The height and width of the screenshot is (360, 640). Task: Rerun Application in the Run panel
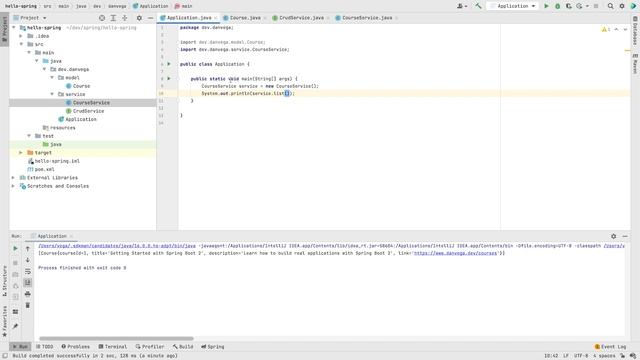pos(16,249)
